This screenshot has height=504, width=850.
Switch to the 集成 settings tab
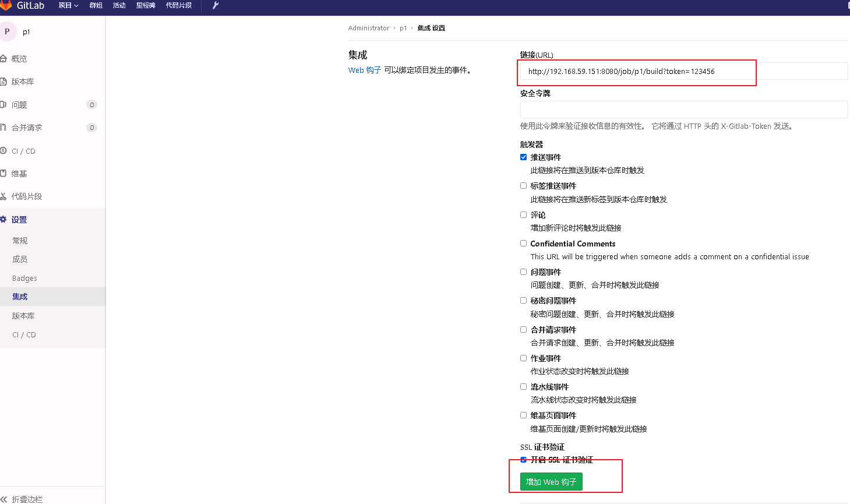[19, 297]
